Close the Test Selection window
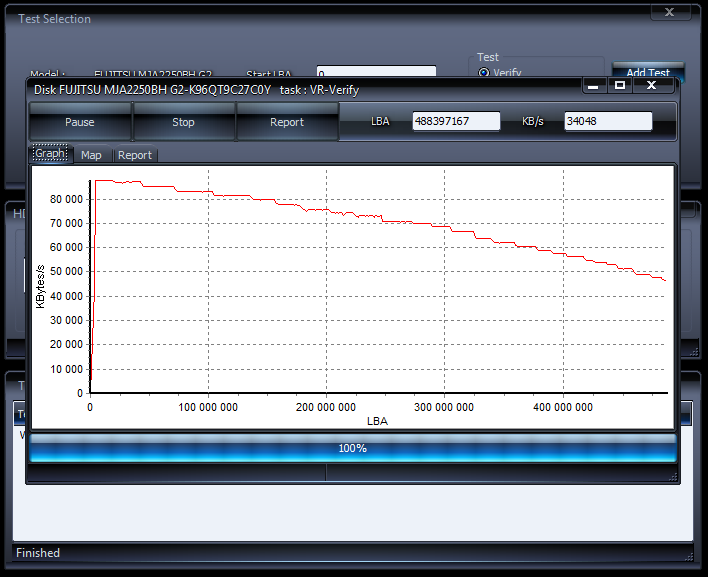The height and width of the screenshot is (577, 708). pos(670,12)
